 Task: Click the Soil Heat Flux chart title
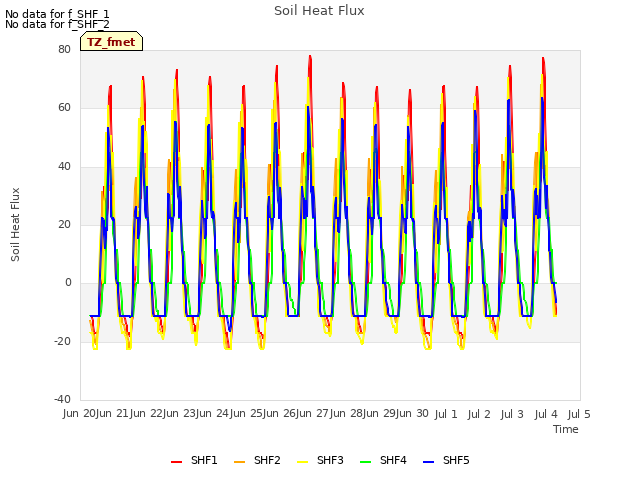click(x=319, y=11)
